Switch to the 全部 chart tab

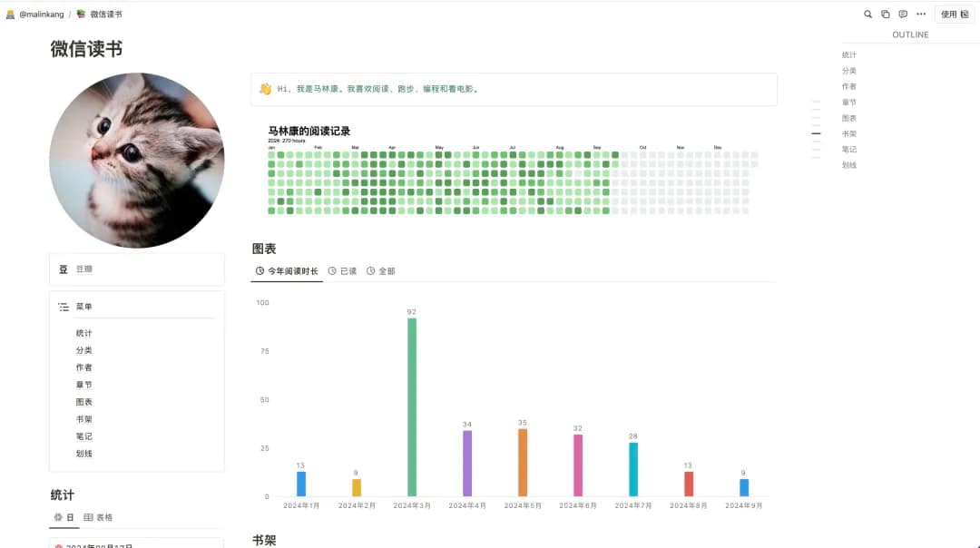click(x=381, y=271)
